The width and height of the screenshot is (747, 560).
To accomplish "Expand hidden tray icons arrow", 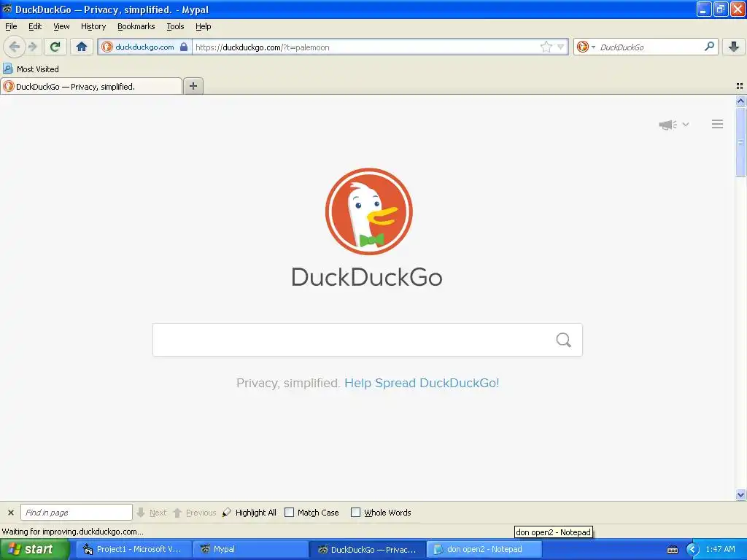I will pos(692,550).
